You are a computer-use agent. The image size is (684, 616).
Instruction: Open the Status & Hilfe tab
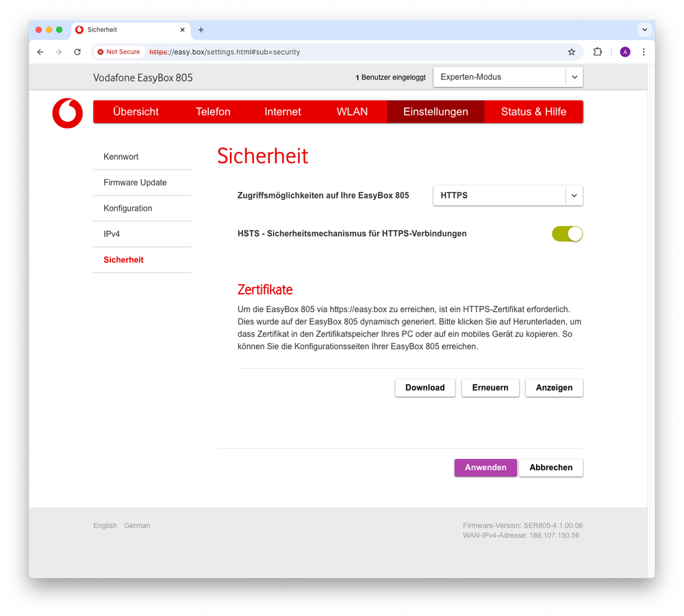[x=533, y=112]
